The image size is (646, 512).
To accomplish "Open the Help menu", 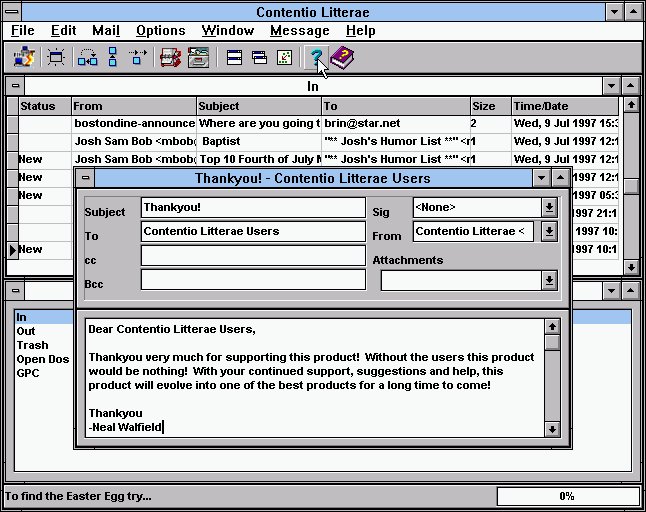I will 360,30.
